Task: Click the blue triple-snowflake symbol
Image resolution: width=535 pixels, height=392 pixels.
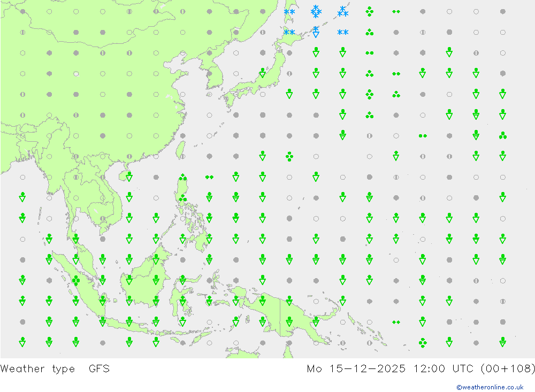Action: coord(342,12)
